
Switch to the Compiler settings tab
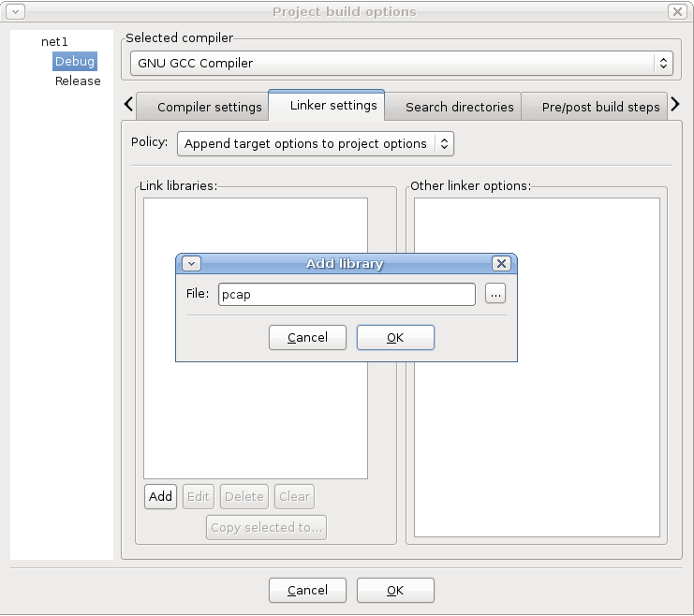(x=209, y=107)
